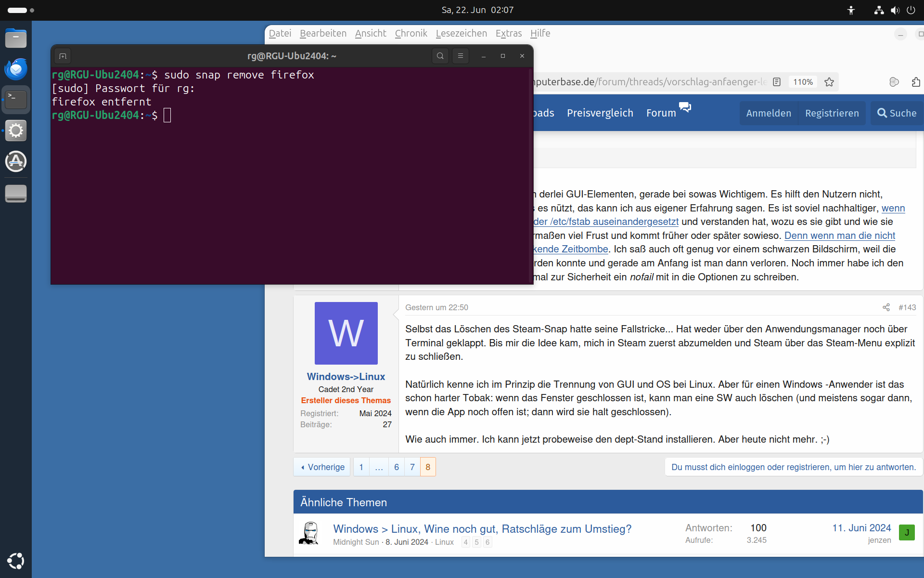Open the Lesezeichen menu
Viewport: 924px width, 578px height.
461,33
